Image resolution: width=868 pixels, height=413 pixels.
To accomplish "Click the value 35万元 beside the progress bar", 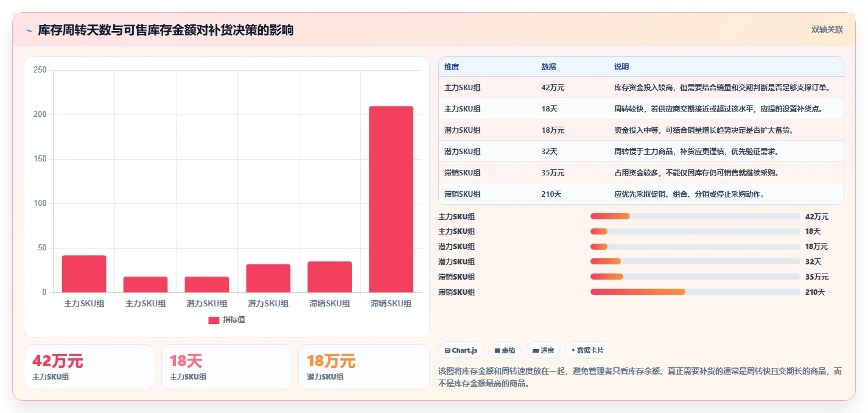I will [x=816, y=277].
